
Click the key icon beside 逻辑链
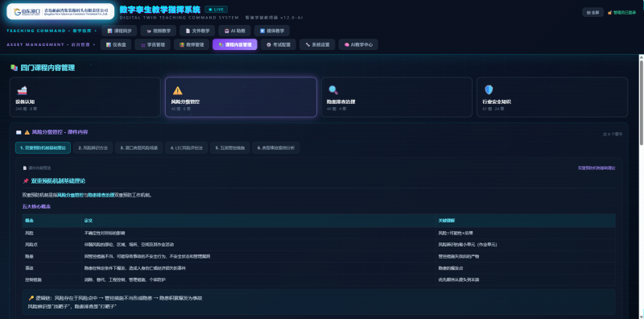pyautogui.click(x=31, y=298)
